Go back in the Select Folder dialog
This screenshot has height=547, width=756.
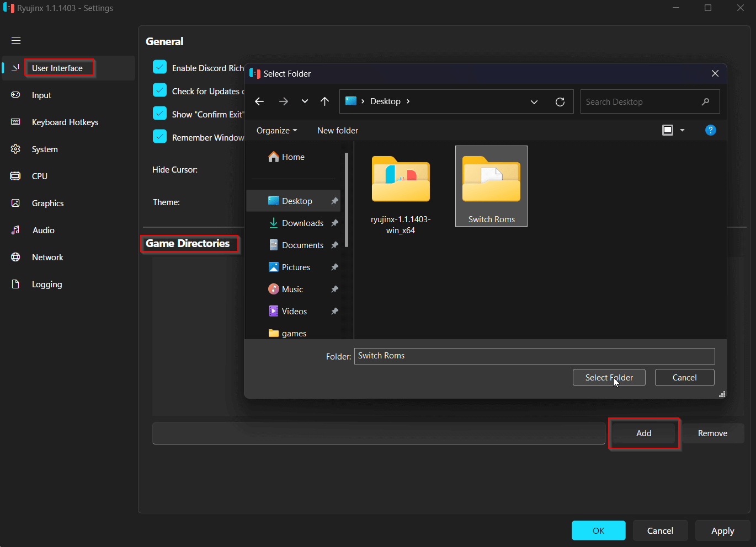click(x=259, y=101)
